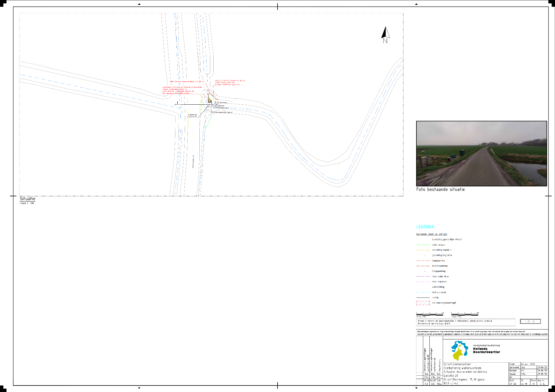Select the 'waterleiding' legend label
The width and height of the screenshot is (555, 392).
pos(438,287)
